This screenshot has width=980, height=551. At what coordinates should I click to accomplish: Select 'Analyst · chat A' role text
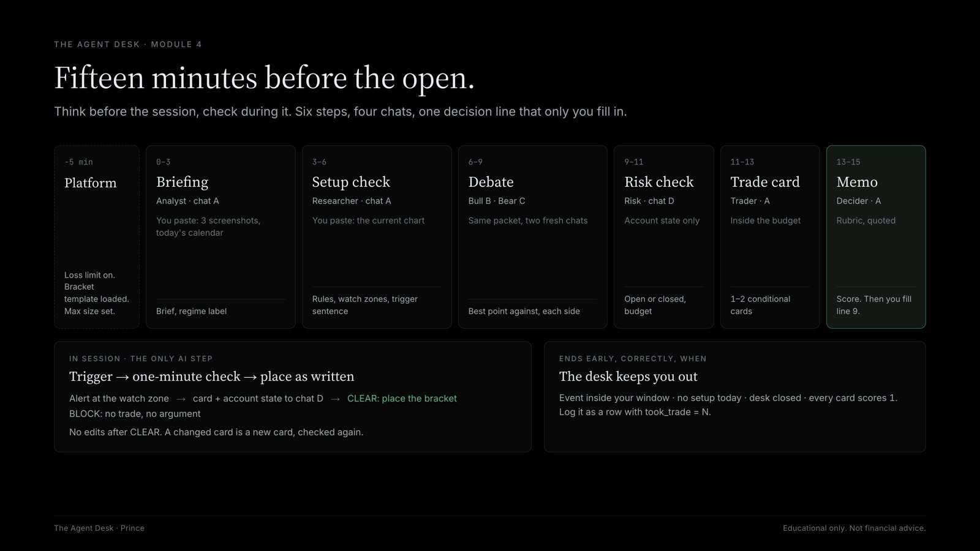[187, 201]
